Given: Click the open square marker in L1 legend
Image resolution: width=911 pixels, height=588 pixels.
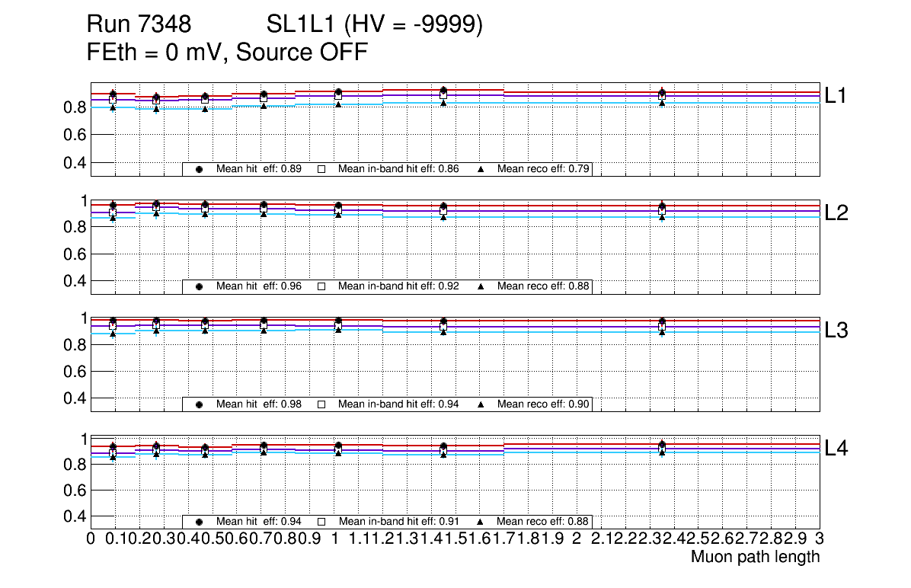Looking at the screenshot, I should pos(321,169).
